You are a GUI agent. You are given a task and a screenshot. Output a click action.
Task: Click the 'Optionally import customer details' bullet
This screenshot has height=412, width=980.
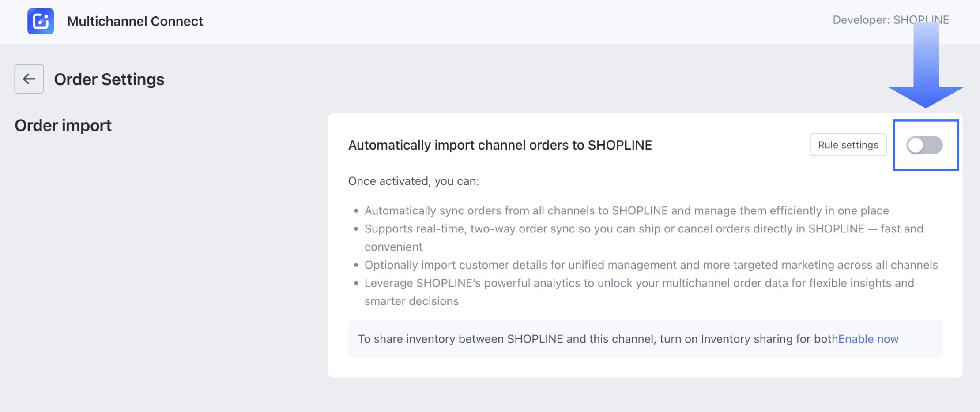click(x=651, y=265)
